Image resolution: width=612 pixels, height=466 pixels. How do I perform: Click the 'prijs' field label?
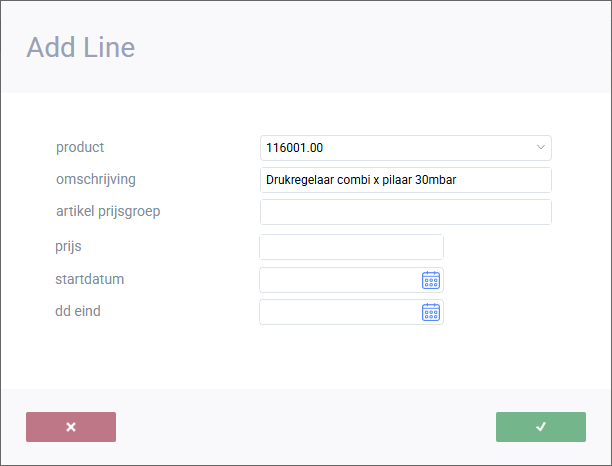(70, 246)
